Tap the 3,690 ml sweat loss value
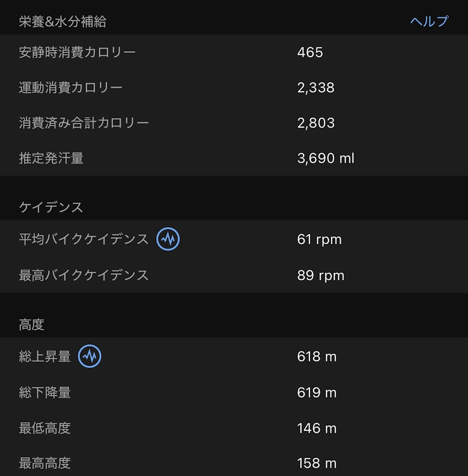 tap(326, 158)
